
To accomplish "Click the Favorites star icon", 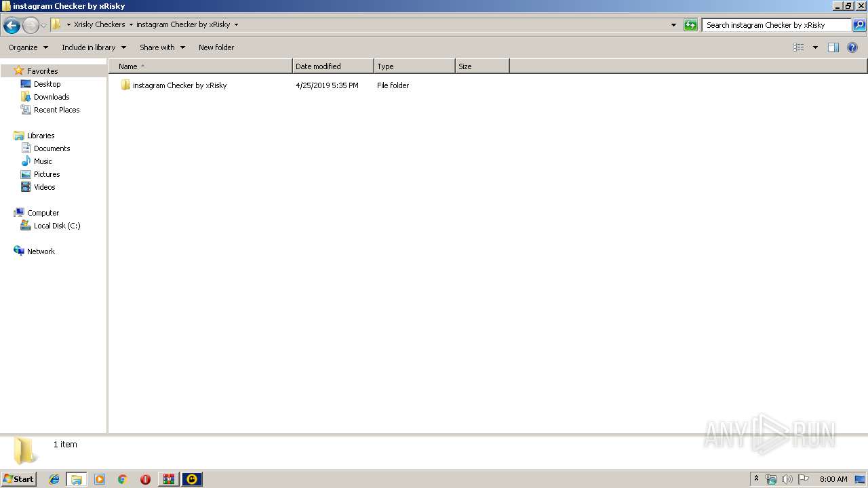I will point(19,70).
